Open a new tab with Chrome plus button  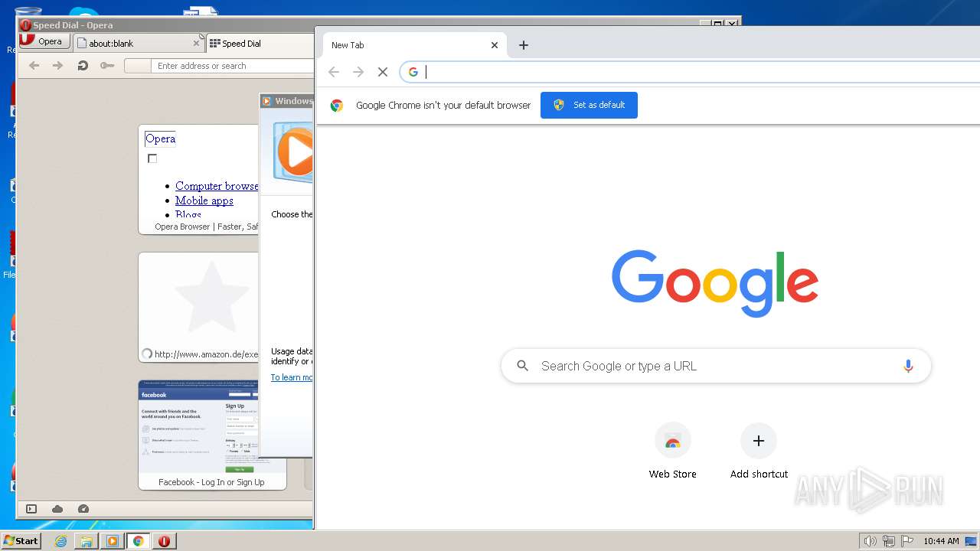click(524, 45)
